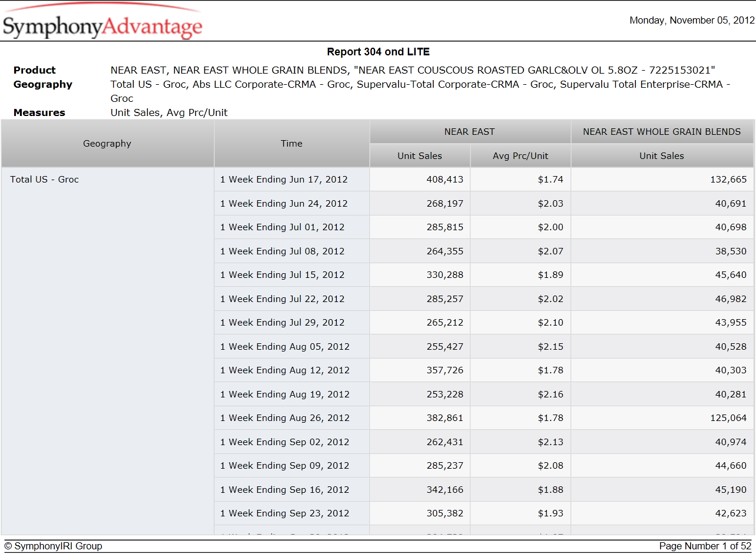Click the average price $2.02
This screenshot has height=557, width=756.
tap(551, 299)
